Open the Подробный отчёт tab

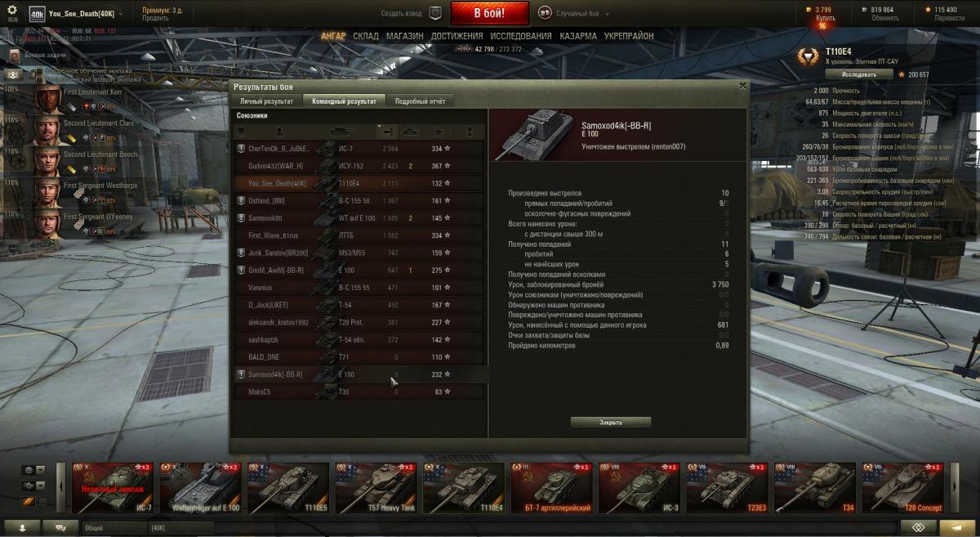coord(420,101)
